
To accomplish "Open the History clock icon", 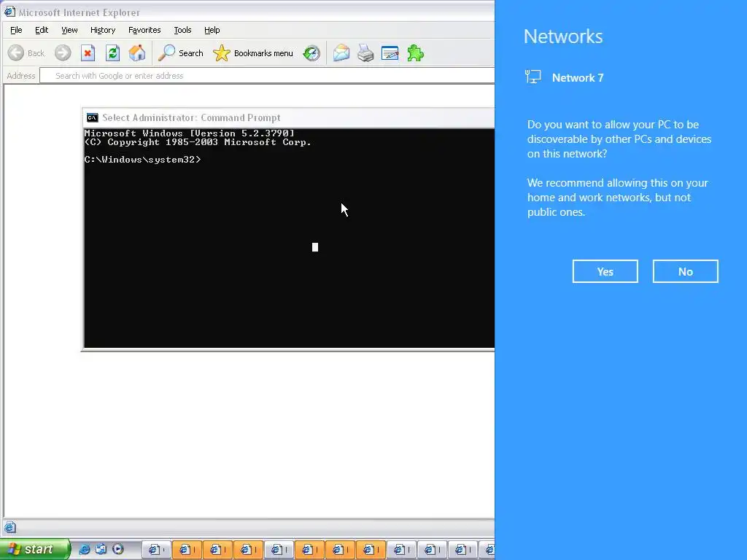I will coord(311,53).
